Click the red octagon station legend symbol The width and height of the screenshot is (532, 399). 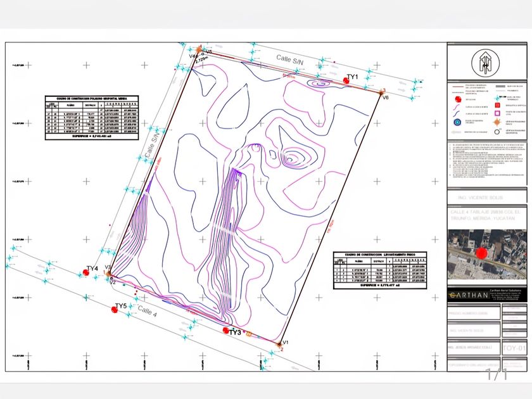(457, 99)
